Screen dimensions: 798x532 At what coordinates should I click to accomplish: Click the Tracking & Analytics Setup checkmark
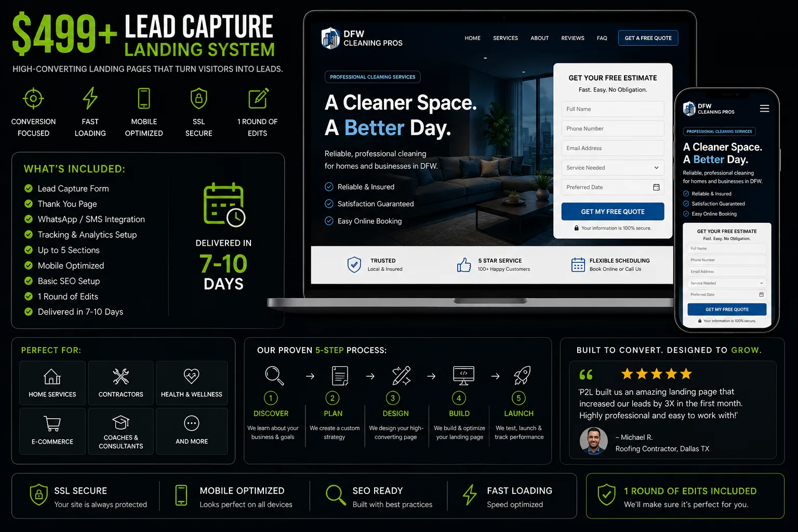29,234
